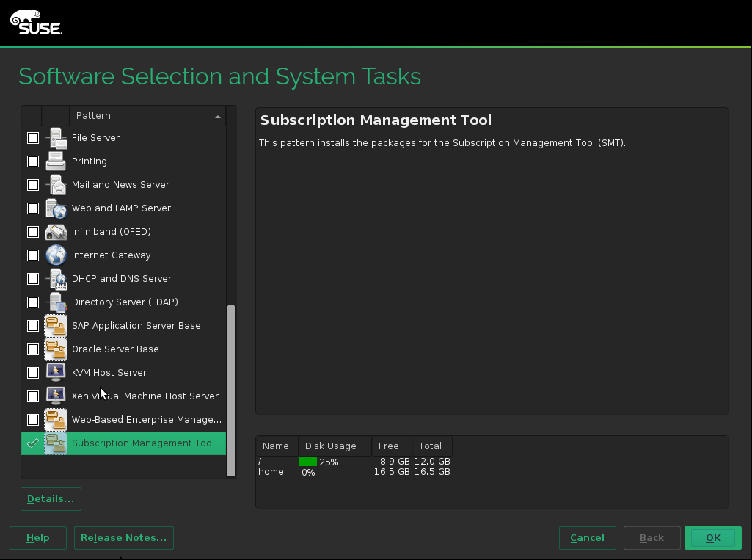Check the Directory Server (LDAP) checkbox
Viewport: 752px width, 560px height.
[33, 302]
